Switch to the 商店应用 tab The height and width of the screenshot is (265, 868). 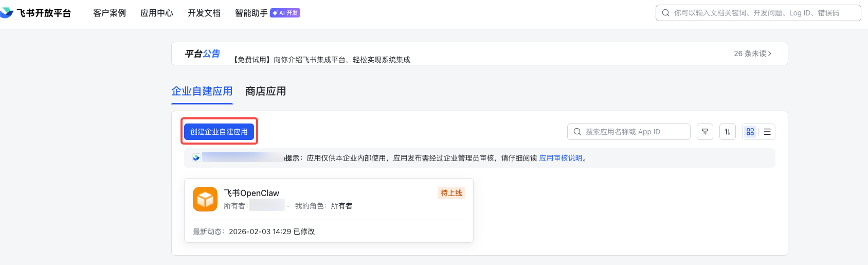point(265,91)
